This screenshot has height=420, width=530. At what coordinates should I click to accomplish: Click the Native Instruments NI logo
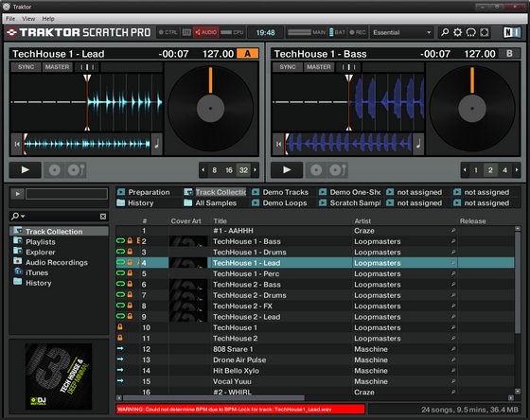[511, 32]
